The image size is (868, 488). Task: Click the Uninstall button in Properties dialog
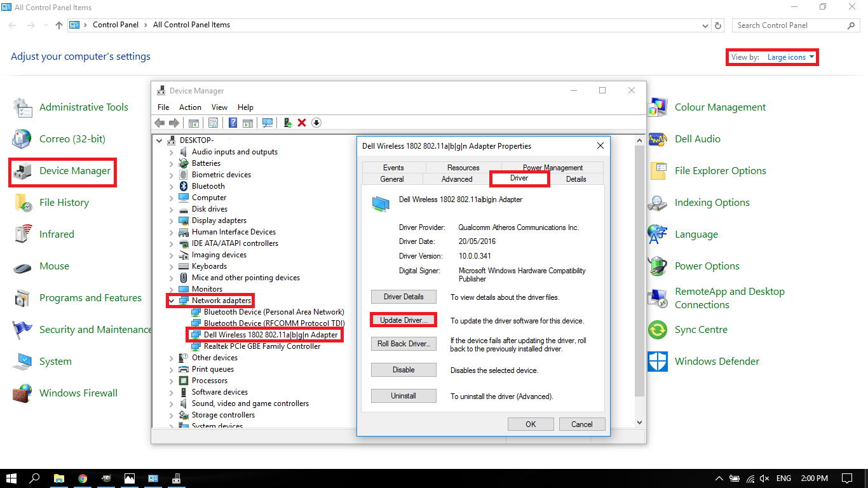click(403, 396)
